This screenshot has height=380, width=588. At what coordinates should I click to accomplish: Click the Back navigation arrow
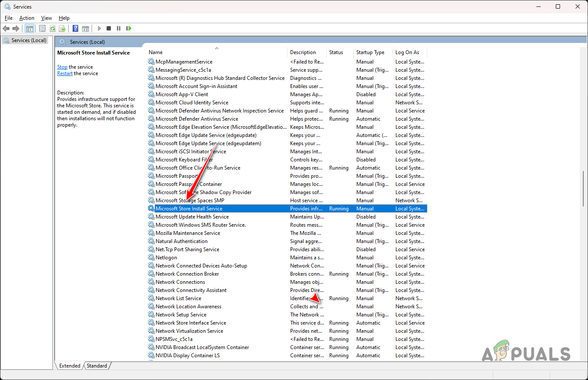6,28
